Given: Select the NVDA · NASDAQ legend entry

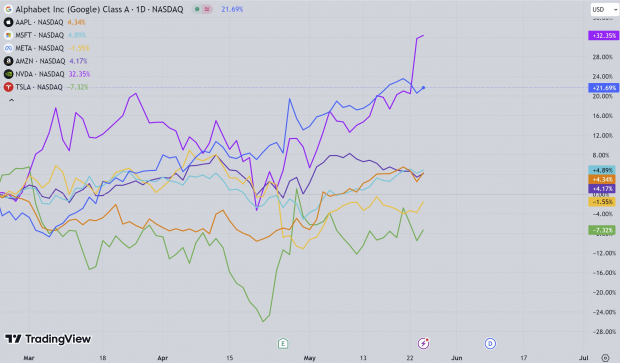Looking at the screenshot, I should [40, 74].
